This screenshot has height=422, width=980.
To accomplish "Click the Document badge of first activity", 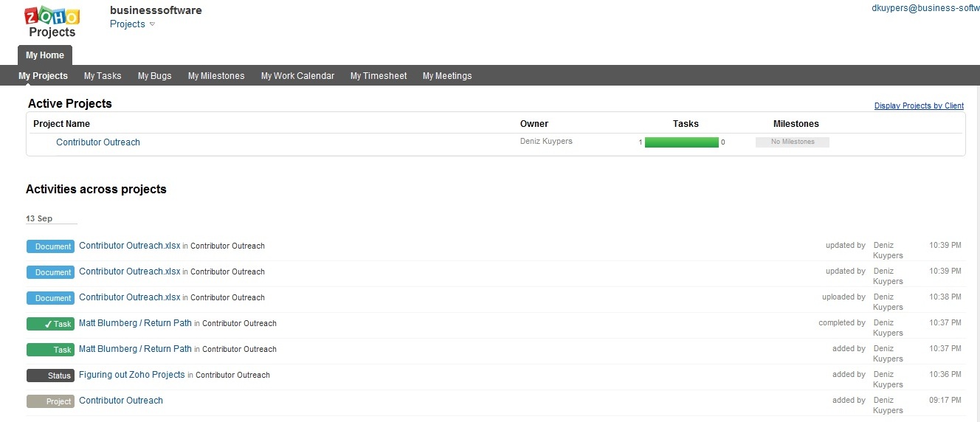I will point(50,246).
